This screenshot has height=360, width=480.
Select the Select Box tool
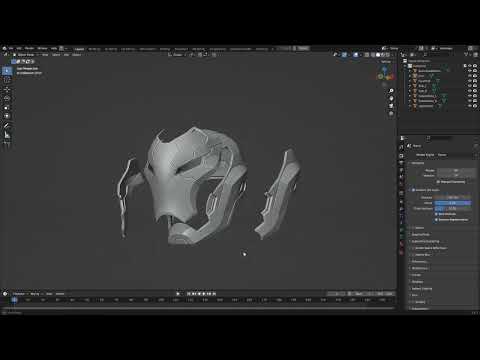click(7, 71)
